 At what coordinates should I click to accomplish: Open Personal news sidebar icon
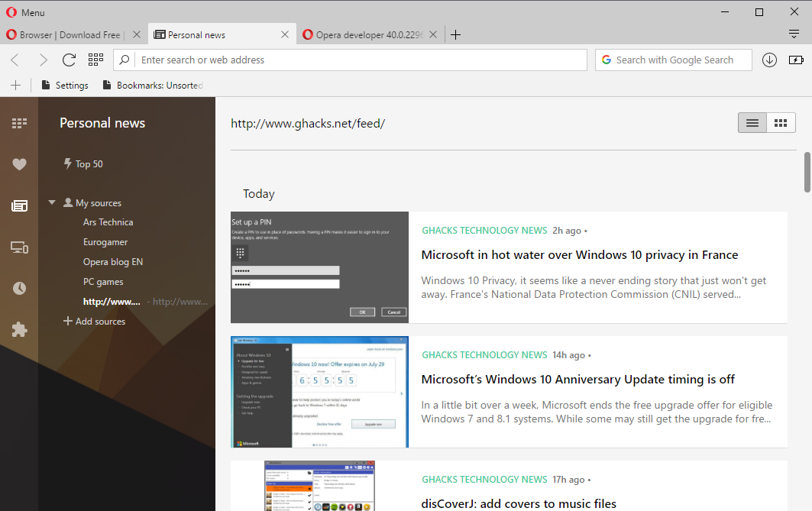(19, 206)
